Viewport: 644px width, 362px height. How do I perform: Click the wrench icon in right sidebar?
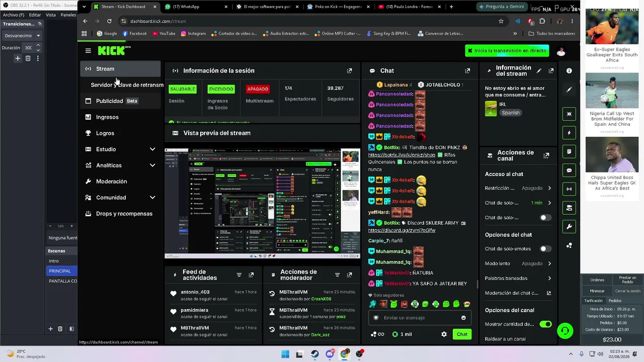(x=569, y=227)
